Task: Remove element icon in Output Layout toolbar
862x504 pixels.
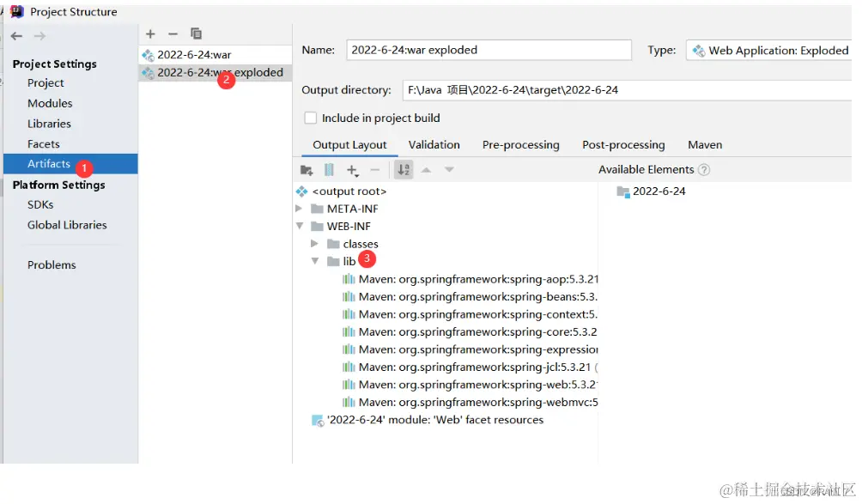Action: coord(375,170)
